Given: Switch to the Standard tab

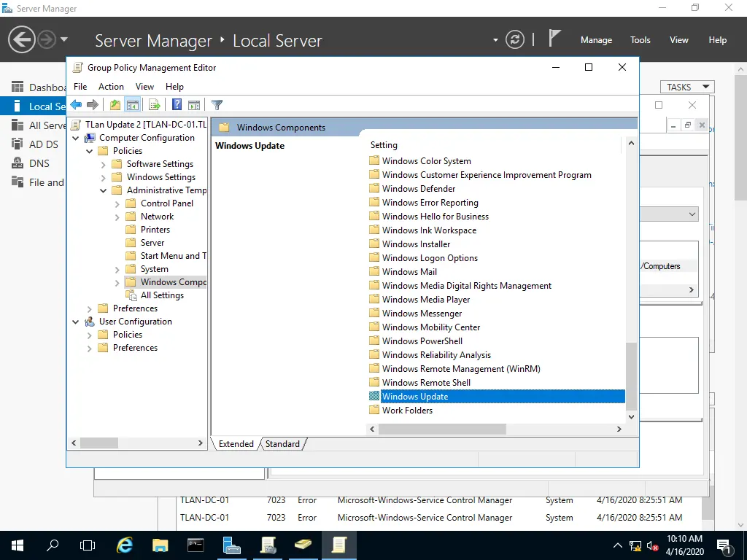Looking at the screenshot, I should pyautogui.click(x=282, y=444).
